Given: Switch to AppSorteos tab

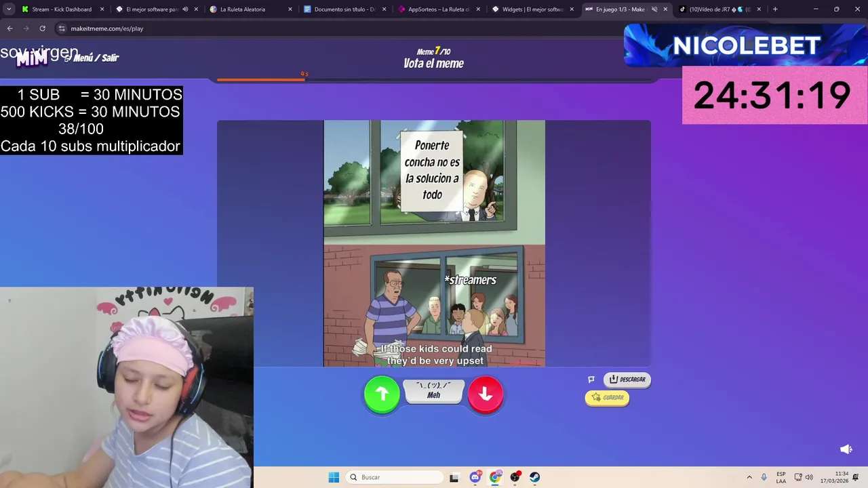Looking at the screenshot, I should pos(438,9).
